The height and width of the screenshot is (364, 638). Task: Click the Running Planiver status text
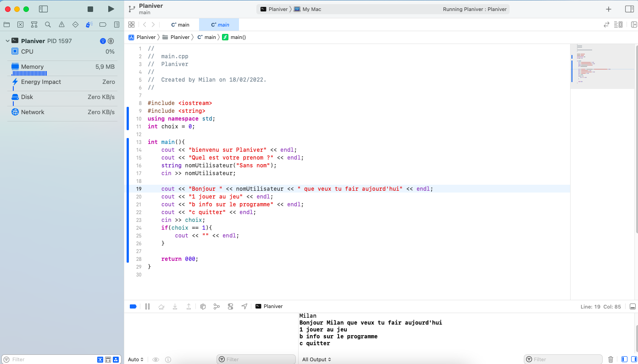(475, 9)
